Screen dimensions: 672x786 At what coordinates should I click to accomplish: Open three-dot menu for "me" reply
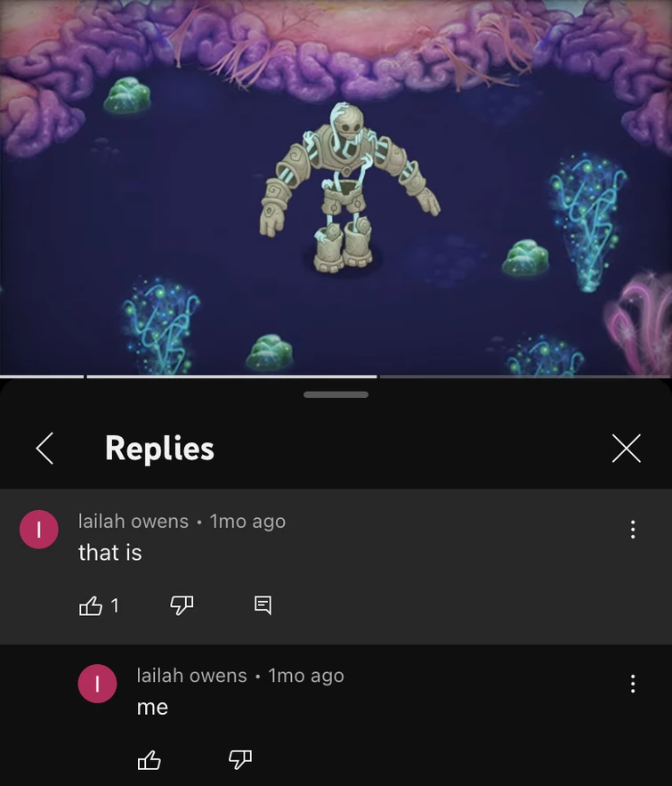coord(633,684)
